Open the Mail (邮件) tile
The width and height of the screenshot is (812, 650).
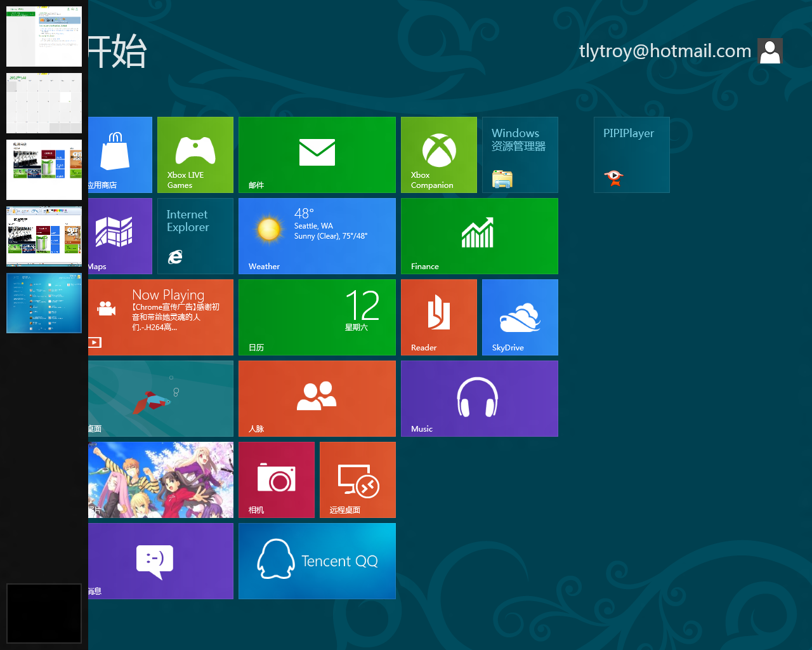point(317,155)
